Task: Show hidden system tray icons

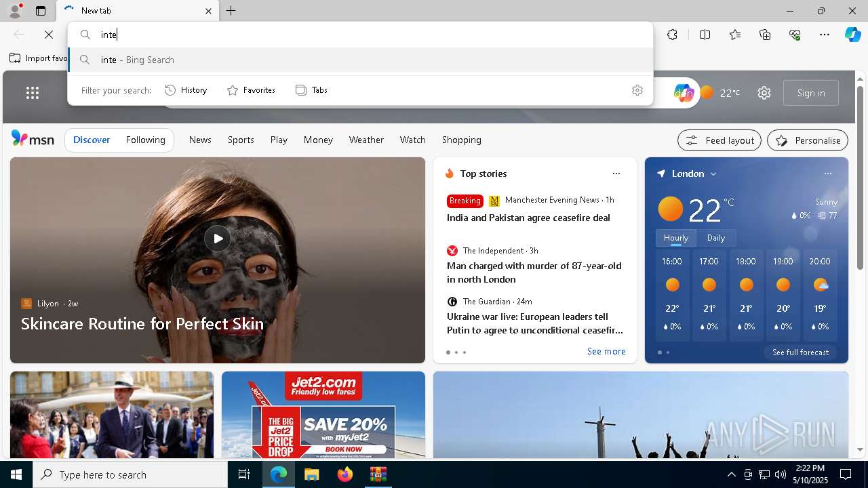Action: [x=731, y=474]
